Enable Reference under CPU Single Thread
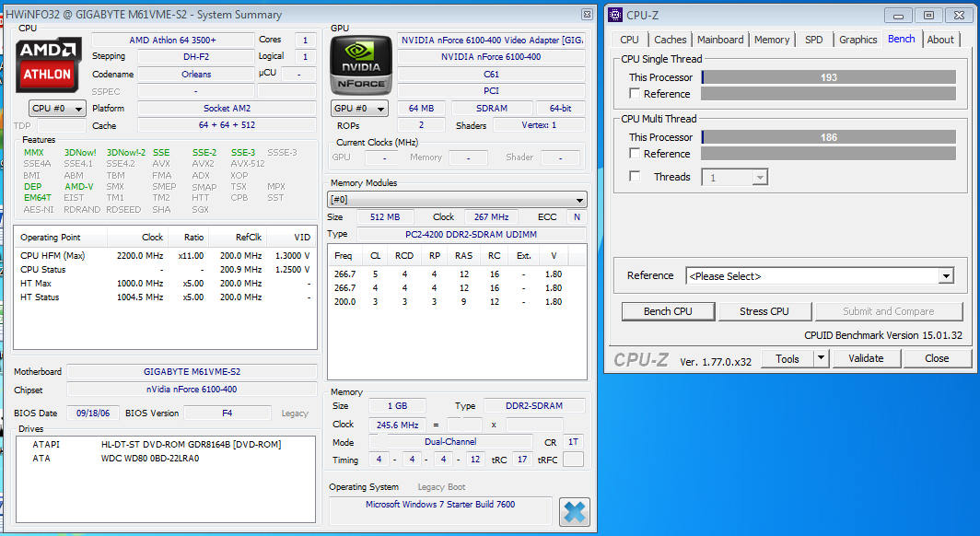The width and height of the screenshot is (980, 536). [x=635, y=94]
